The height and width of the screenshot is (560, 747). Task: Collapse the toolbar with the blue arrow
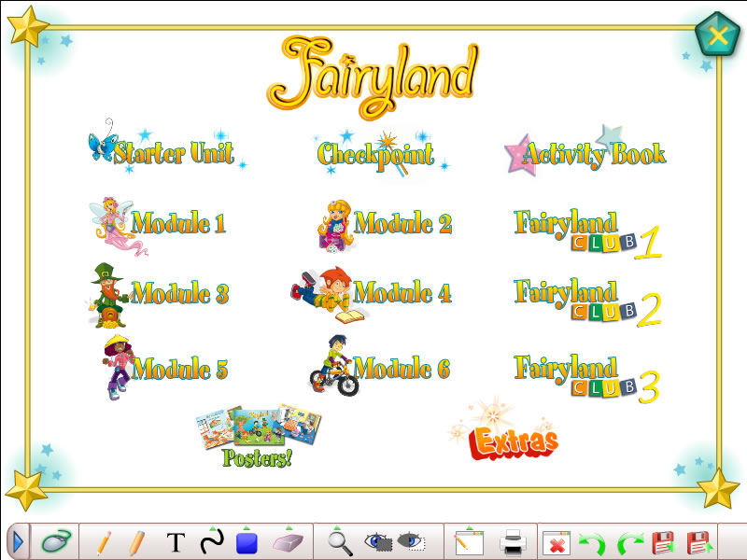point(18,541)
